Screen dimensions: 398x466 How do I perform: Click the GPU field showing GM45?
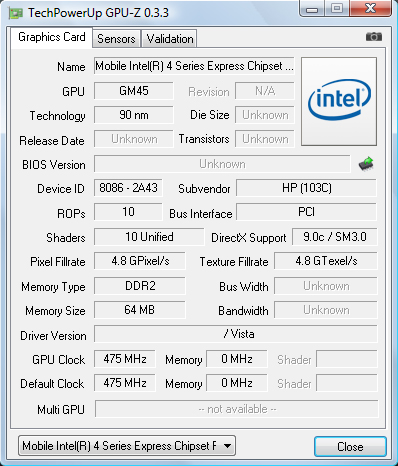click(134, 91)
